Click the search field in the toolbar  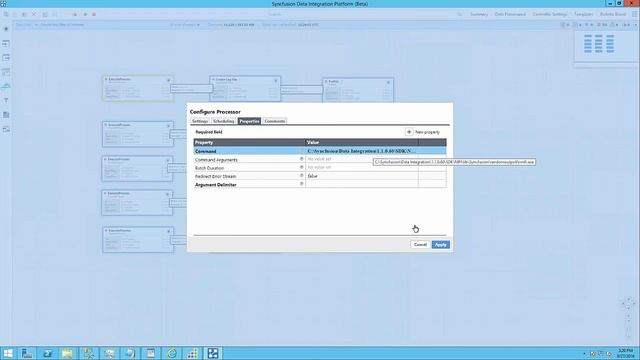click(x=274, y=14)
